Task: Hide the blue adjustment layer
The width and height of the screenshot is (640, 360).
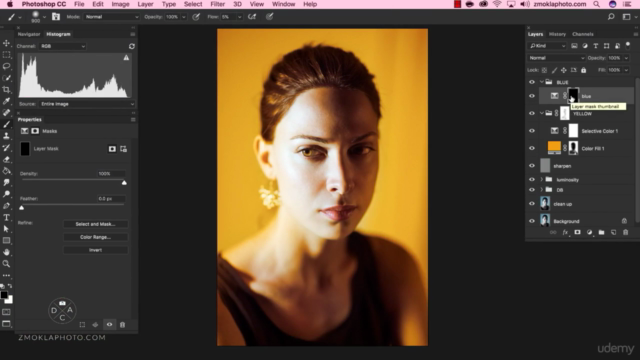Action: click(x=531, y=96)
